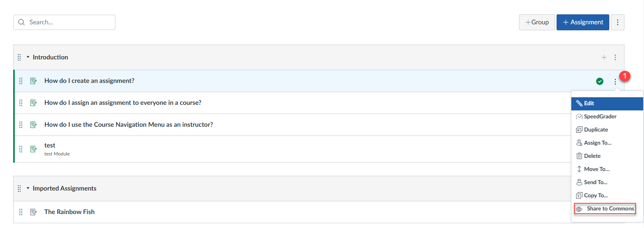This screenshot has width=644, height=228.
Task: Select SpeedGrader in the menu
Action: pos(600,116)
